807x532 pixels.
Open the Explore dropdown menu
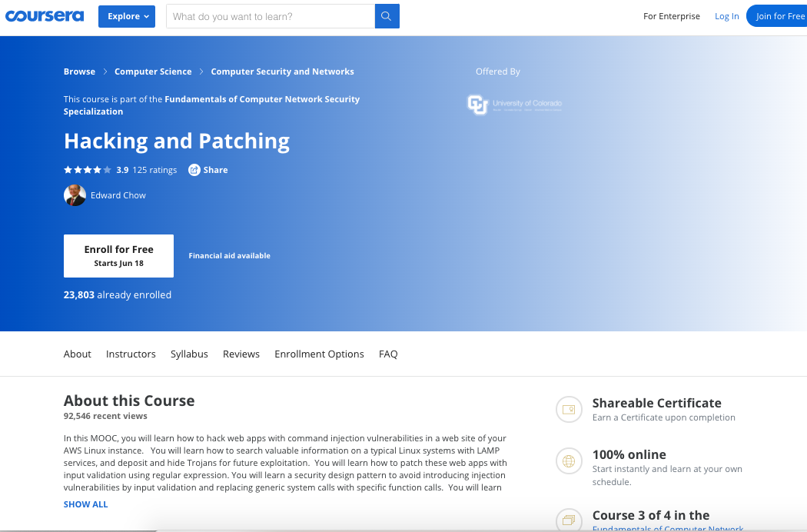[x=127, y=16]
